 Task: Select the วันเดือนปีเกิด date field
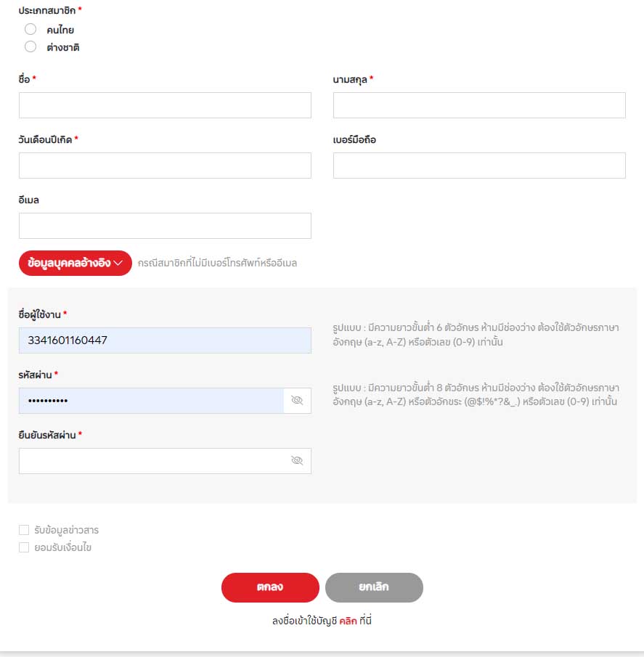[x=165, y=166]
